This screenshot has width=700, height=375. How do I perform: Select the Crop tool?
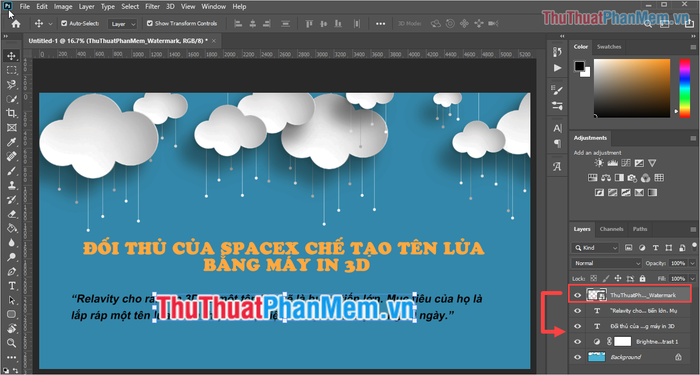tap(11, 113)
